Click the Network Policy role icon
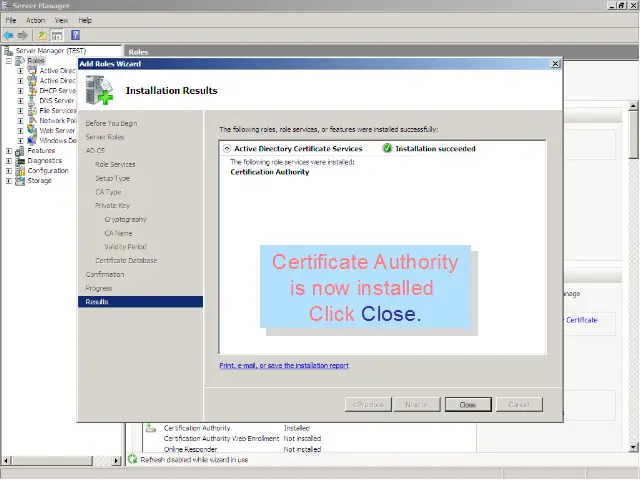 tap(32, 120)
